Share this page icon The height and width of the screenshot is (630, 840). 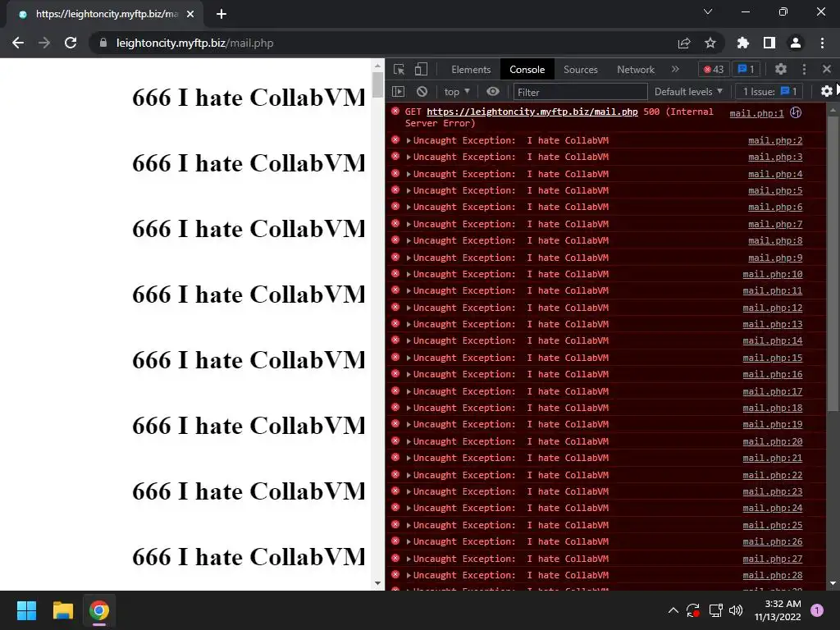pyautogui.click(x=684, y=43)
